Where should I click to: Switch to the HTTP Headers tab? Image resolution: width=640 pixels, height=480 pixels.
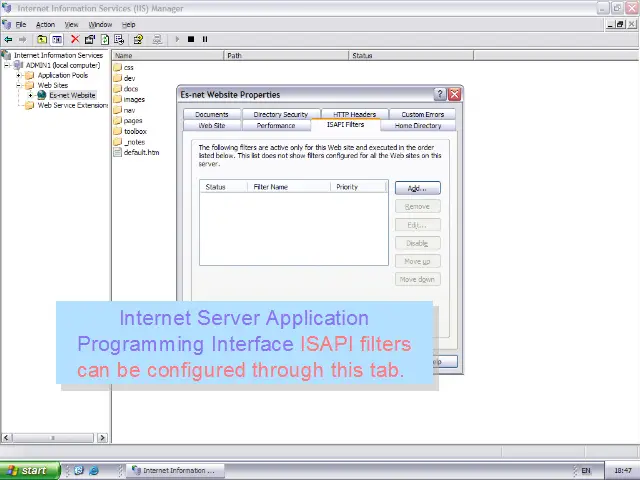point(355,114)
